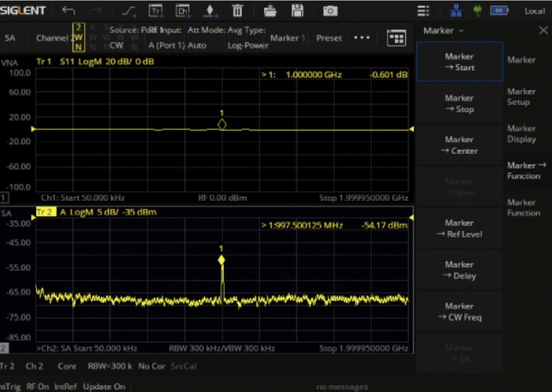Select the Marker Setup tab
This screenshot has width=552, height=392.
(522, 97)
